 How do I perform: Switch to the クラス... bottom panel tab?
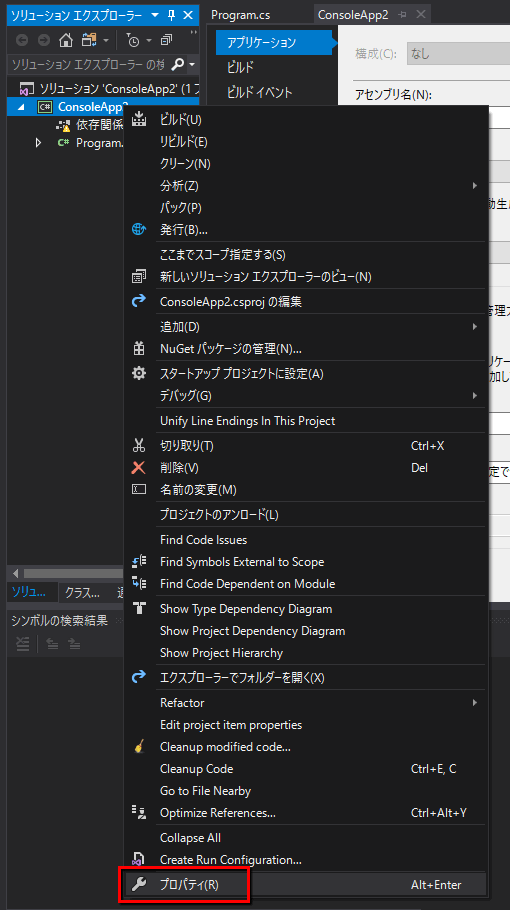click(x=82, y=593)
